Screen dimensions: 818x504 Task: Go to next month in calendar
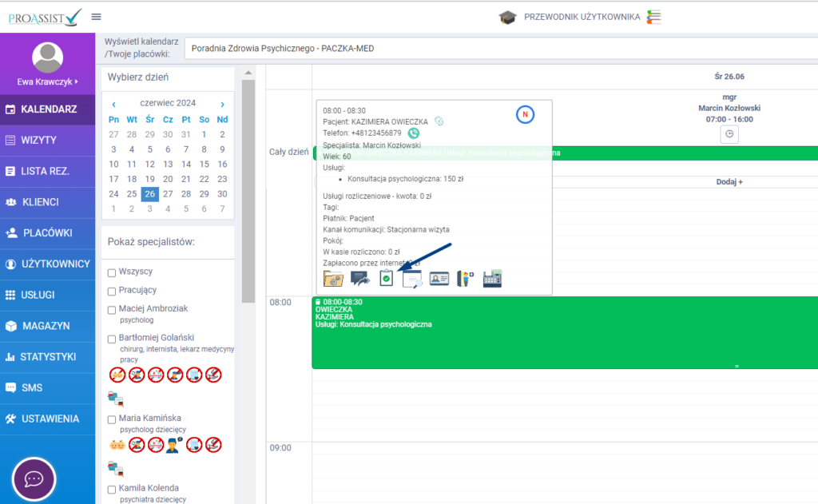[x=222, y=104]
